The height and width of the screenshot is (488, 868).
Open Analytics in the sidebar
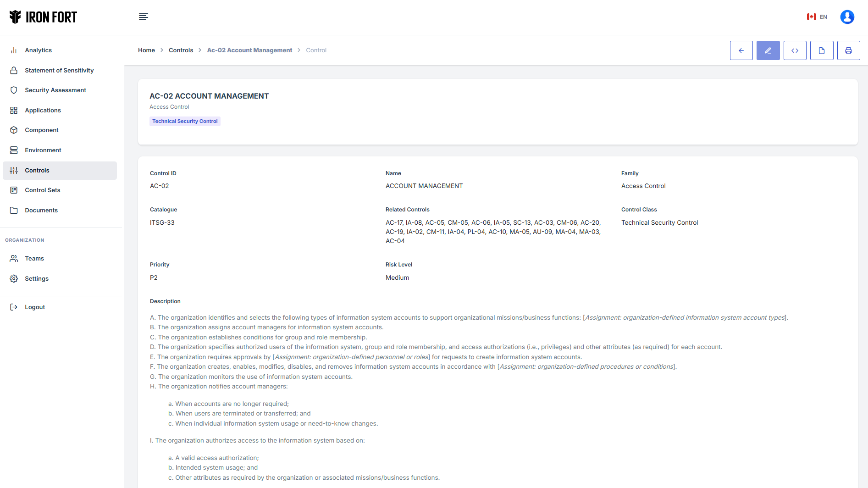(x=38, y=50)
